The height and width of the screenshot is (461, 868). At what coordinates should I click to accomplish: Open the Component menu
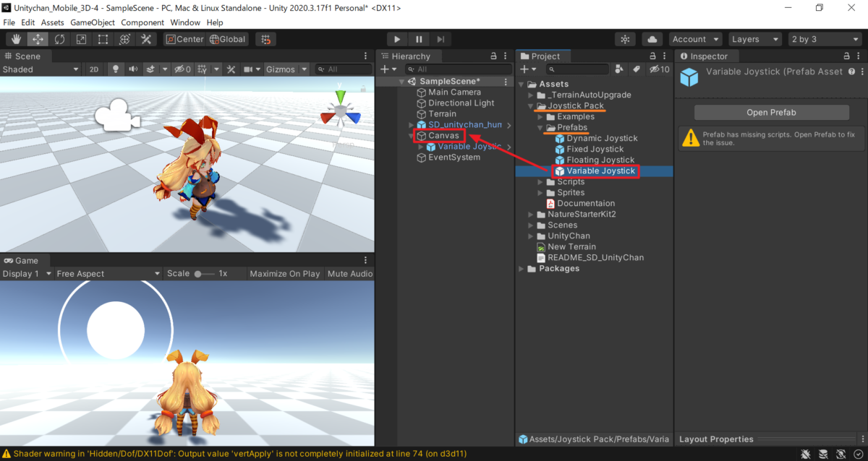pyautogui.click(x=142, y=22)
